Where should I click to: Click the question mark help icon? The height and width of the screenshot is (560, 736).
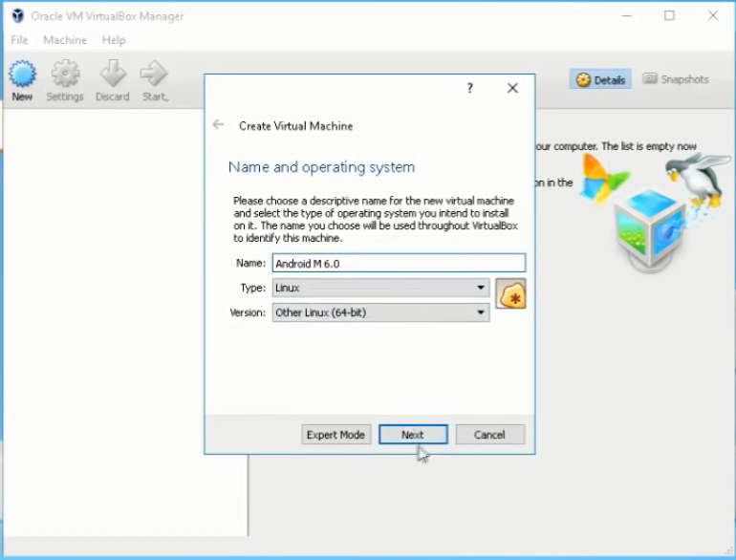(x=470, y=88)
